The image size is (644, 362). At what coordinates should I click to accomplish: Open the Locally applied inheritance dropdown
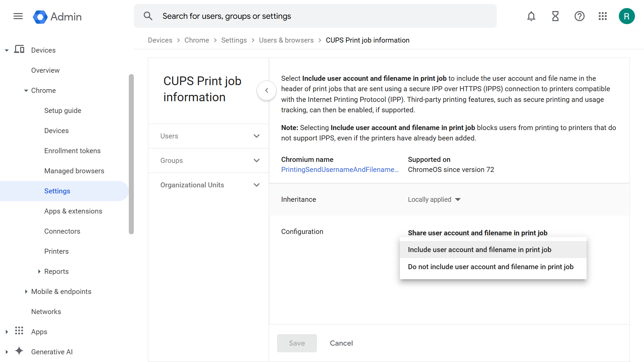(x=434, y=199)
